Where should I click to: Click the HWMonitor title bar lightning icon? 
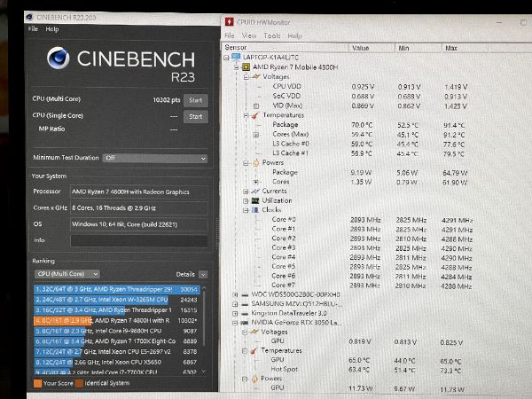click(230, 22)
